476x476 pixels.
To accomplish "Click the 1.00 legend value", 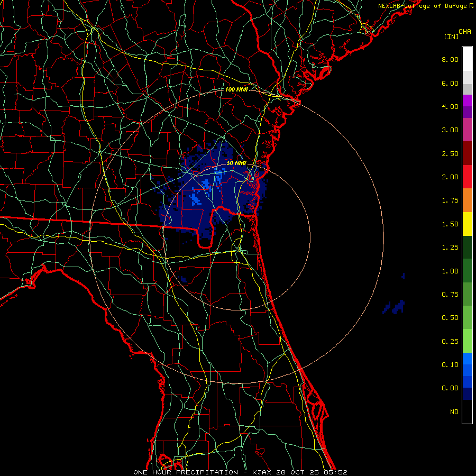I will click(450, 271).
